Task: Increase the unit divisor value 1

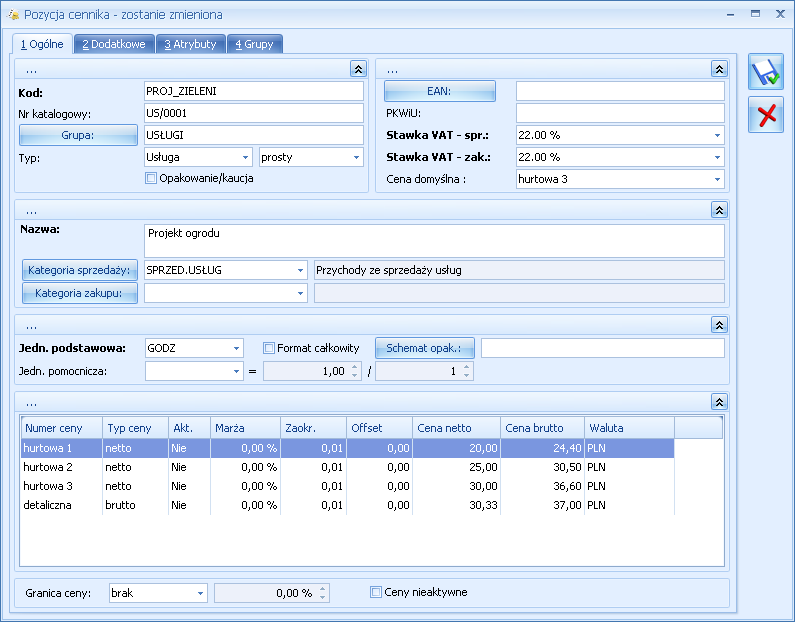Action: [x=467, y=367]
